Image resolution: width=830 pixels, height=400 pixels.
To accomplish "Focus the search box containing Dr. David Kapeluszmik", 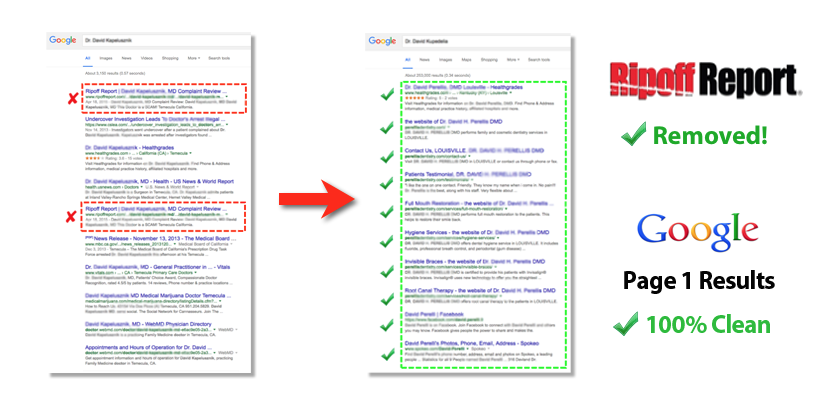I will tap(165, 40).
